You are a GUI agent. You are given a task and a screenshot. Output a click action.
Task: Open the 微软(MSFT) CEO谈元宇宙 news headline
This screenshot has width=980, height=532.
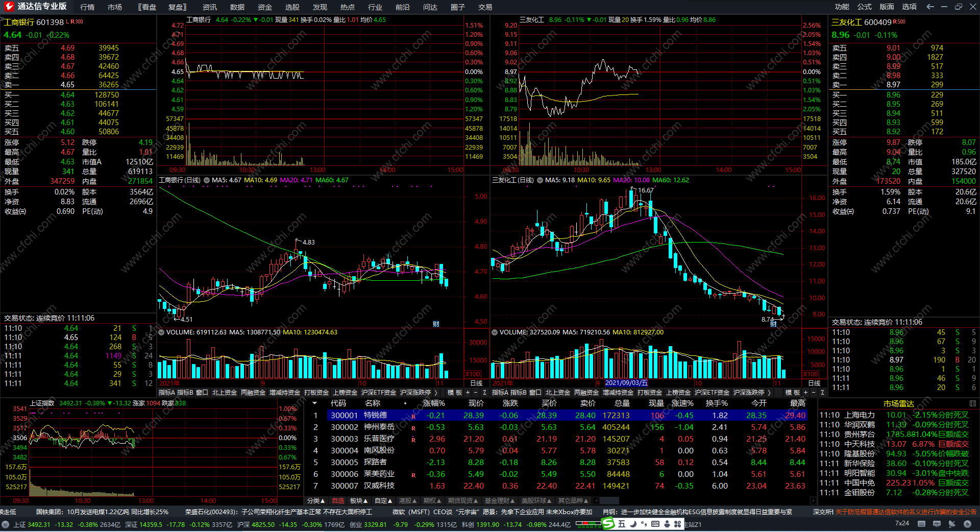(493, 512)
